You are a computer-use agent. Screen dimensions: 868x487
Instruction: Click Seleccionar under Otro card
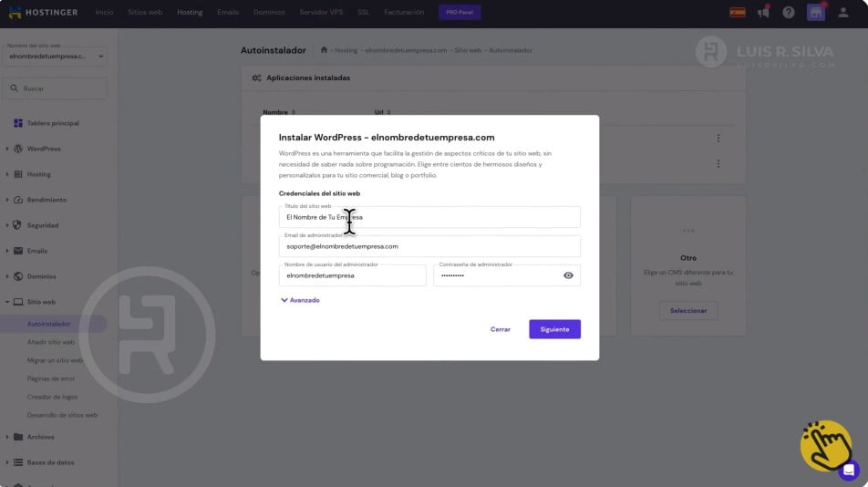688,310
